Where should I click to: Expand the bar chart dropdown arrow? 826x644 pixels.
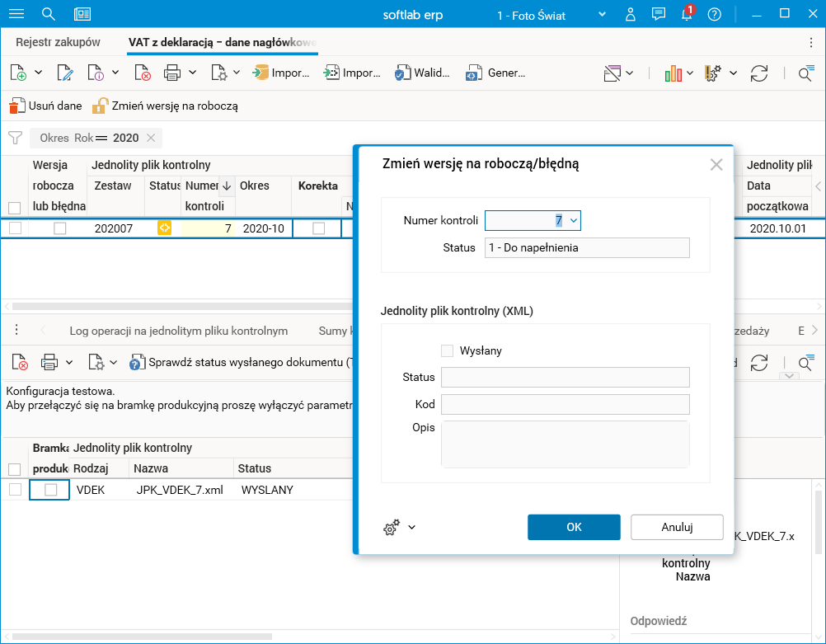689,73
